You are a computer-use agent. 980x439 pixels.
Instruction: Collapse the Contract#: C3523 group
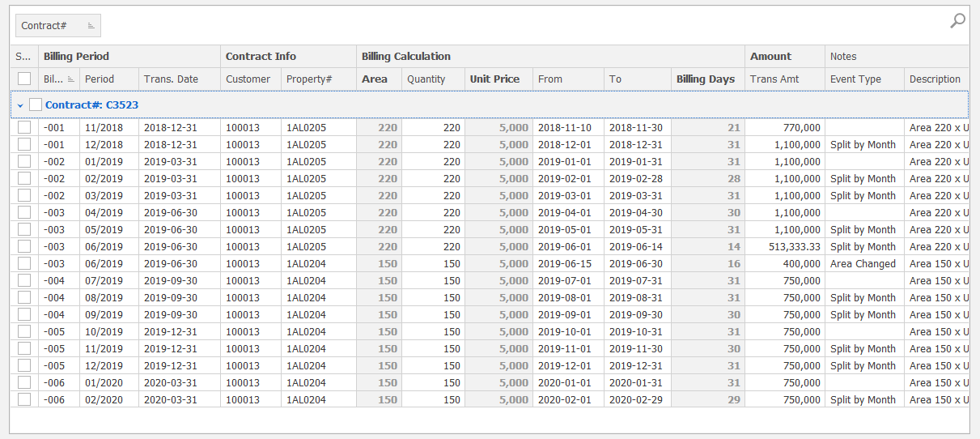20,105
